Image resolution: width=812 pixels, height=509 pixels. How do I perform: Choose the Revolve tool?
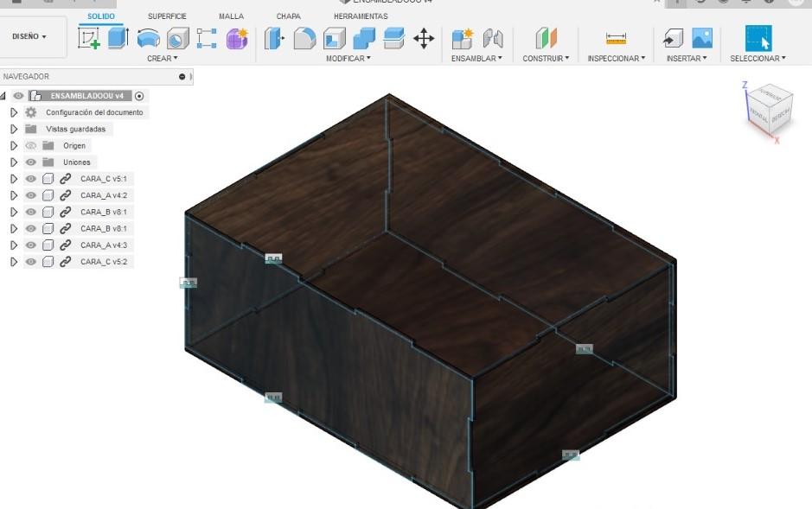click(x=148, y=38)
